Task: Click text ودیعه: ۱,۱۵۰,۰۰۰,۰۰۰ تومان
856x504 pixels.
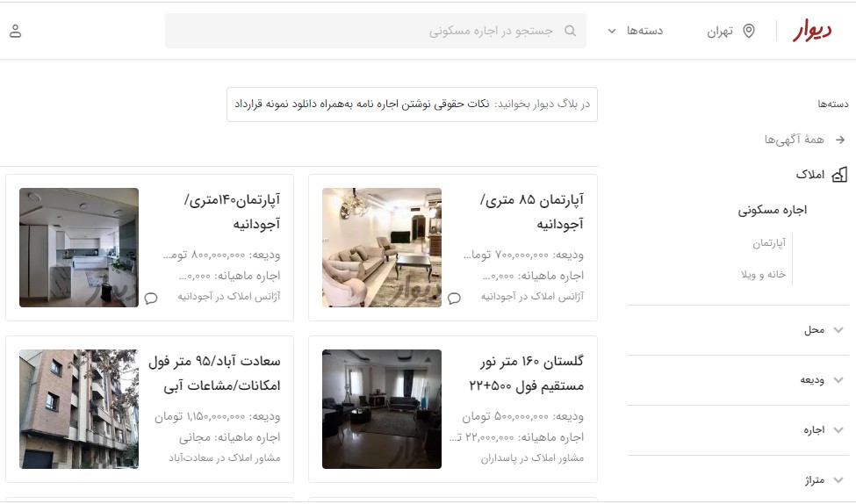Action: click(x=217, y=416)
